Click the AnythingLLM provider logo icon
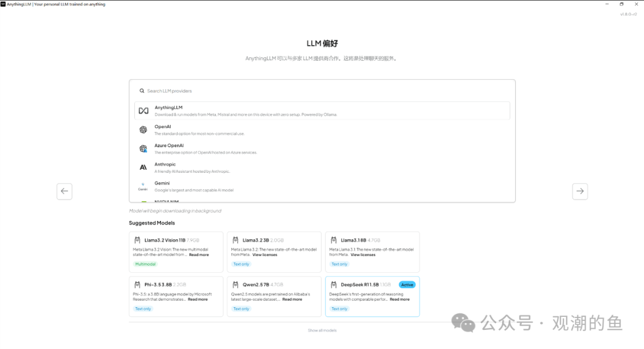This screenshot has width=644, height=349. coord(143,111)
